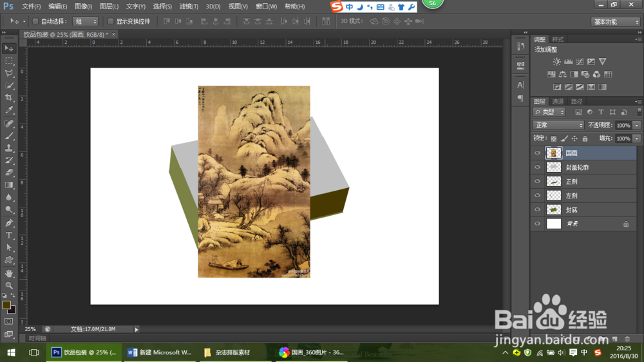Click the background color swatch
The image size is (644, 362).
click(x=13, y=310)
